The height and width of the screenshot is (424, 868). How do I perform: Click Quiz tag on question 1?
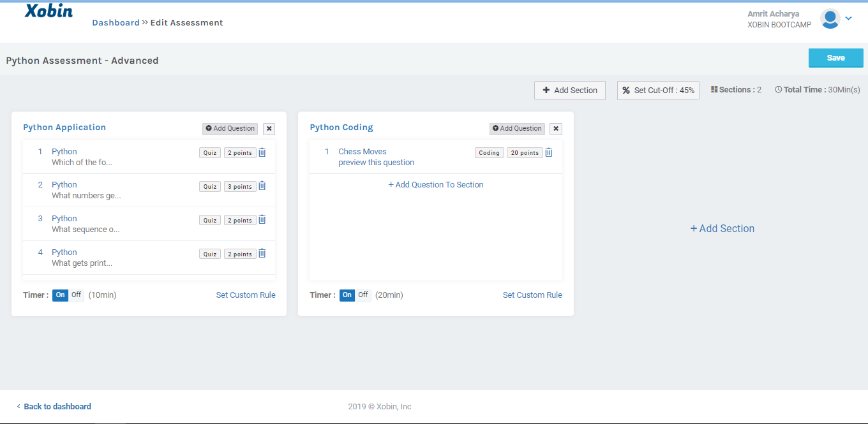210,153
